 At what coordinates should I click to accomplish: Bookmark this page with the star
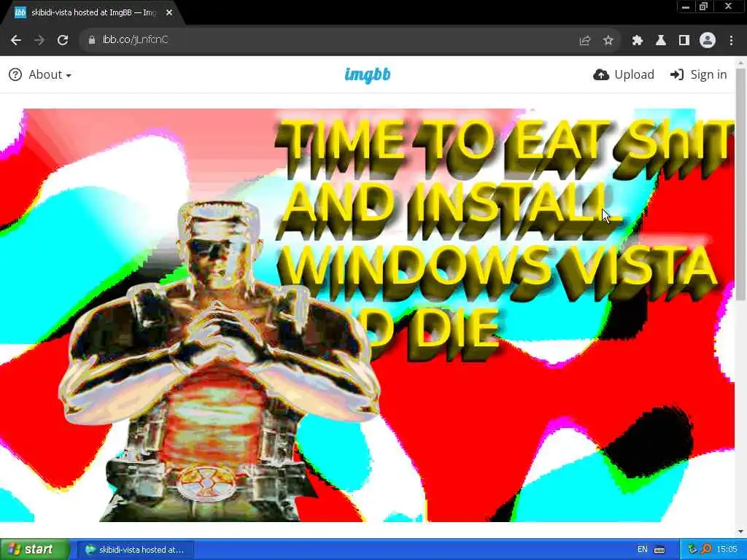pyautogui.click(x=608, y=41)
